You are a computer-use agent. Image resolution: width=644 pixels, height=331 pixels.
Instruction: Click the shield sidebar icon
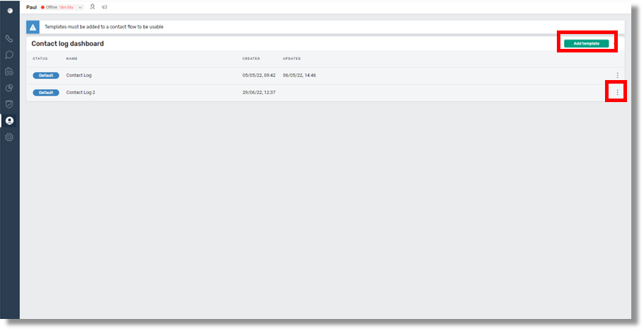click(9, 104)
